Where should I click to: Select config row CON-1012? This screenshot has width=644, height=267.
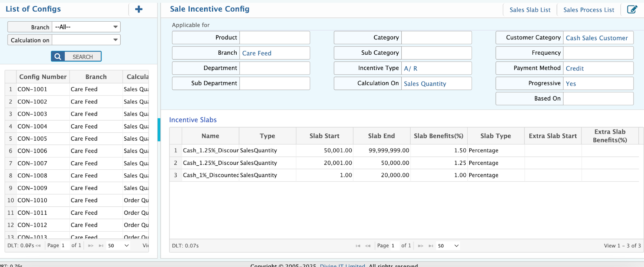77,225
